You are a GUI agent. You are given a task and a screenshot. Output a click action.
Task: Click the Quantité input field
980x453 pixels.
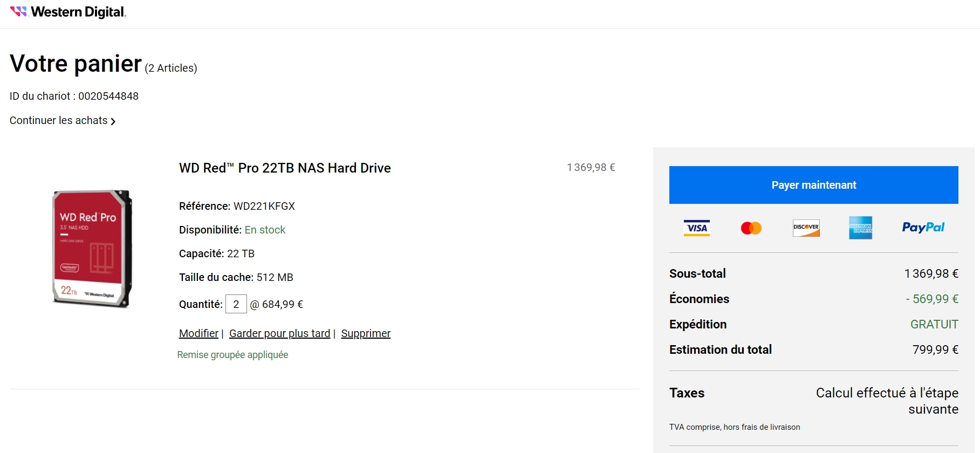[236, 304]
